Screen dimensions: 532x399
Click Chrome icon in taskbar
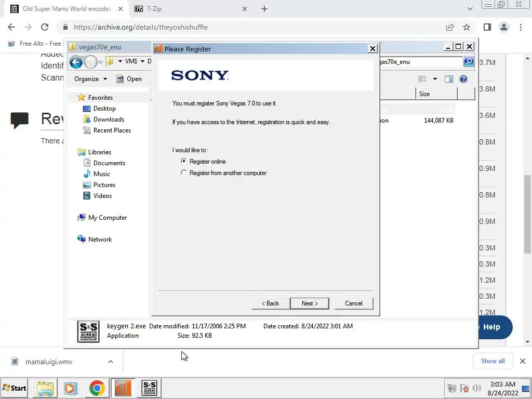[x=97, y=388]
